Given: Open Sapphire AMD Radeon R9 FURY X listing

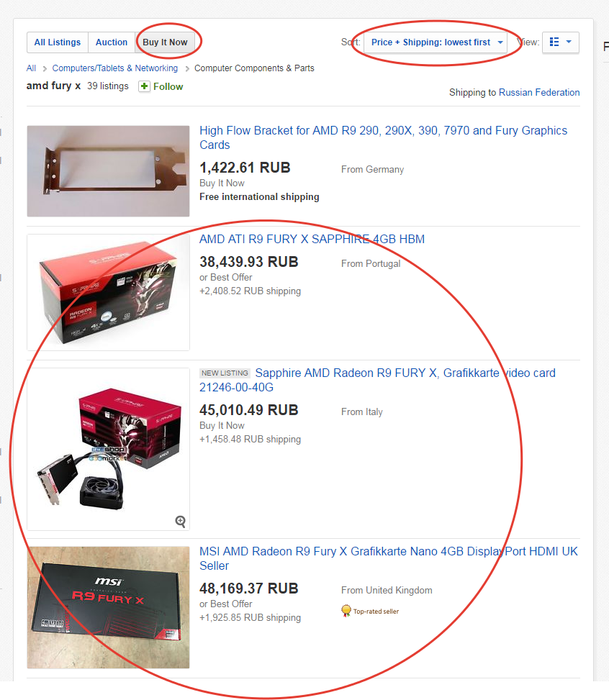Looking at the screenshot, I should pos(377,380).
